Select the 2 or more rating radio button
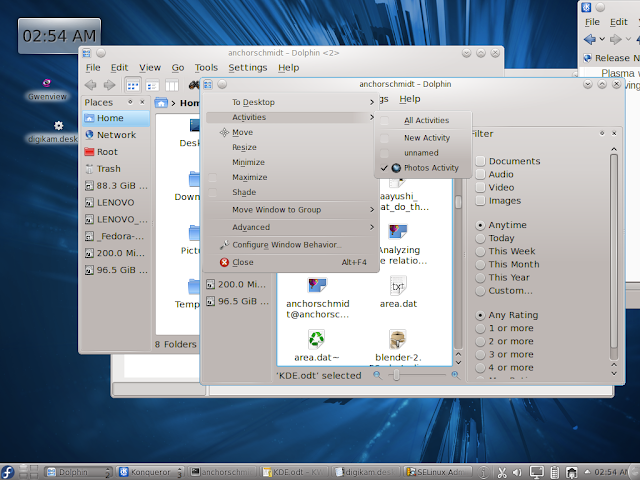 click(x=480, y=341)
